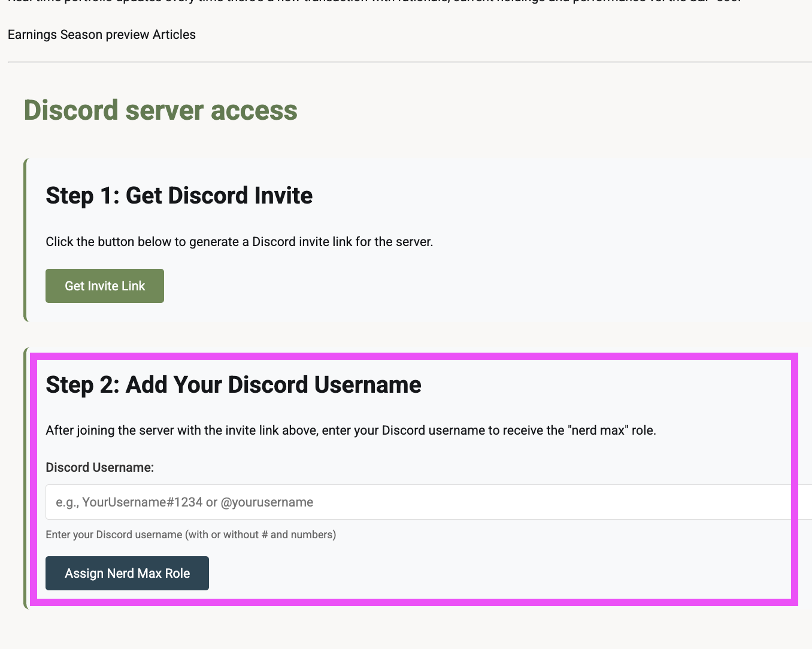
Task: Focus the Discord Username input field
Action: tap(429, 502)
